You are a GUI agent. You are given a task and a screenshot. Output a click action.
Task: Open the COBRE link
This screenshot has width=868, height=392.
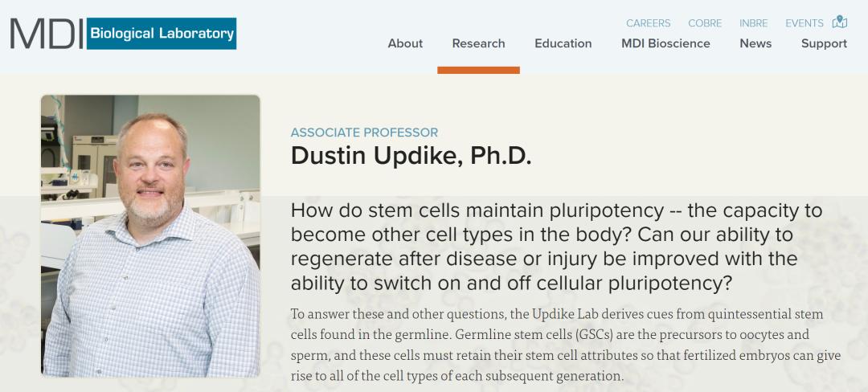[705, 23]
